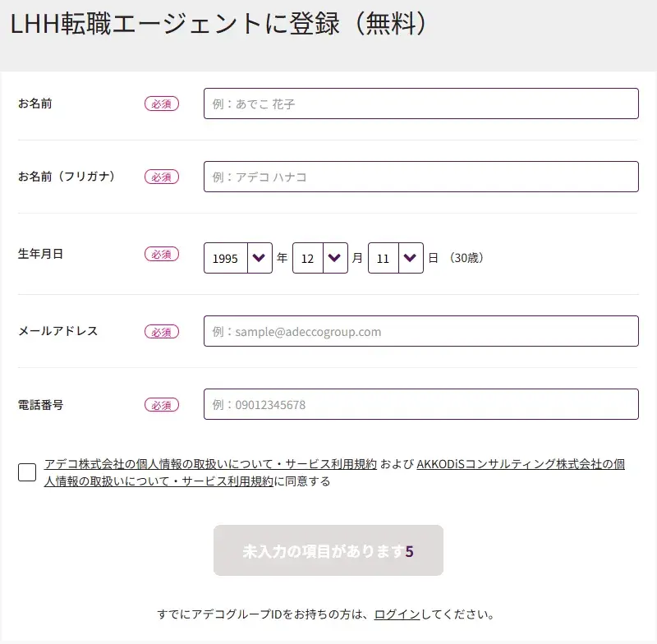657x644 pixels.
Task: Click the 電話番号 phone number input field
Action: coord(420,404)
